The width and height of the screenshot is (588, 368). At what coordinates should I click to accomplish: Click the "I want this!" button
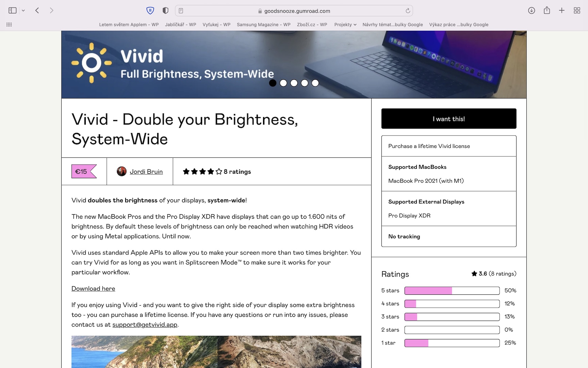(448, 119)
